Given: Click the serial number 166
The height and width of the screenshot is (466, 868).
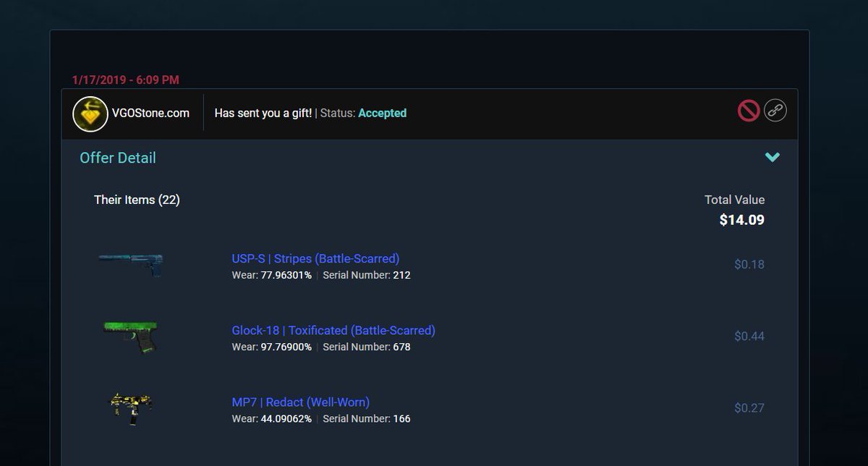Looking at the screenshot, I should tap(401, 418).
